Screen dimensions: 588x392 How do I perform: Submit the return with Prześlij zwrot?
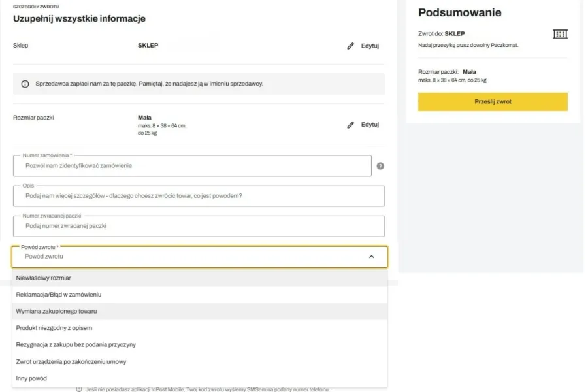tap(493, 102)
